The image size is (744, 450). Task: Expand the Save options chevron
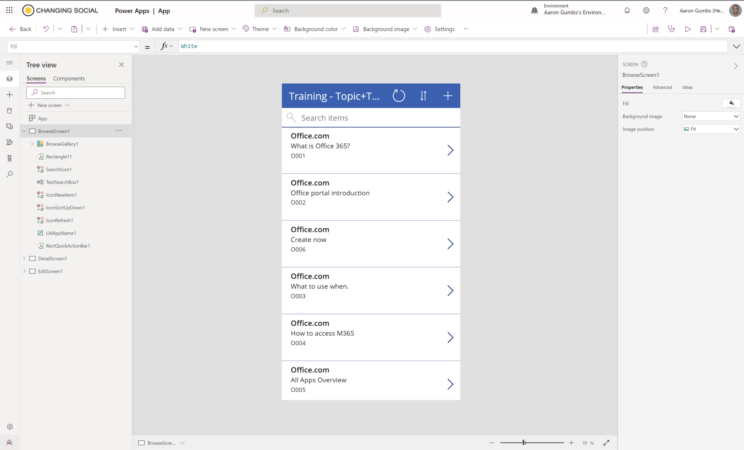(717, 29)
